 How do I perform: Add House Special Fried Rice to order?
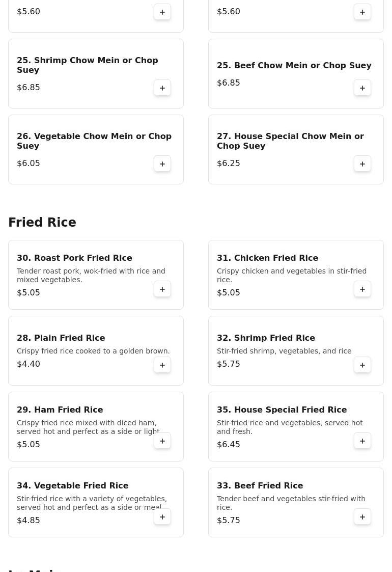[x=362, y=441]
